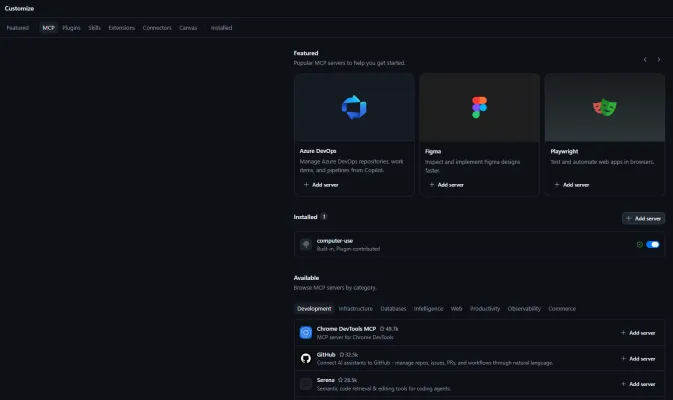This screenshot has height=400, width=673.
Task: Open the Playwright card title
Action: point(564,152)
